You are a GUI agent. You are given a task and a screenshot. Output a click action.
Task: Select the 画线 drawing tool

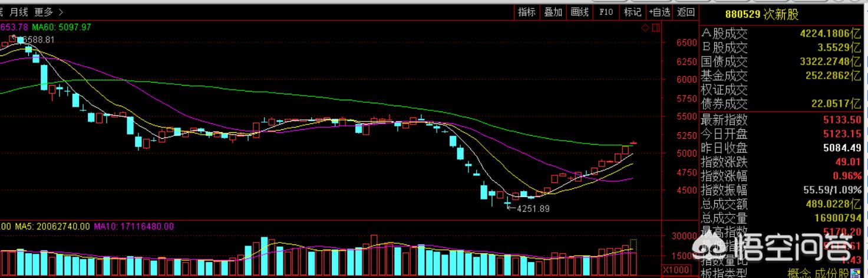(x=580, y=12)
